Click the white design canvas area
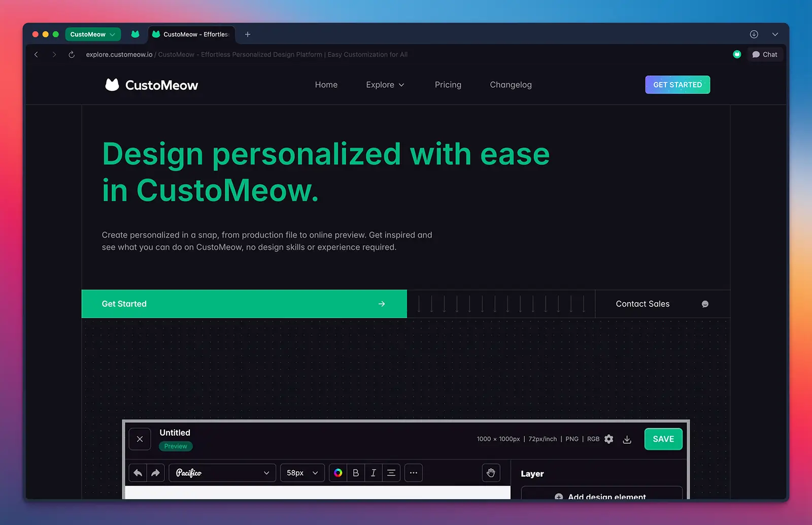Screen dimensions: 812x525 pyautogui.click(x=318, y=493)
